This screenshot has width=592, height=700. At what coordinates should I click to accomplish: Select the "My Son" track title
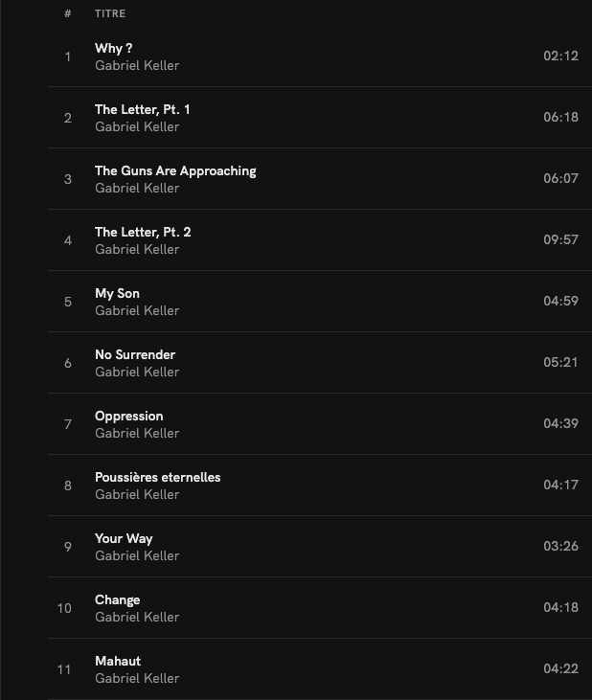click(117, 293)
